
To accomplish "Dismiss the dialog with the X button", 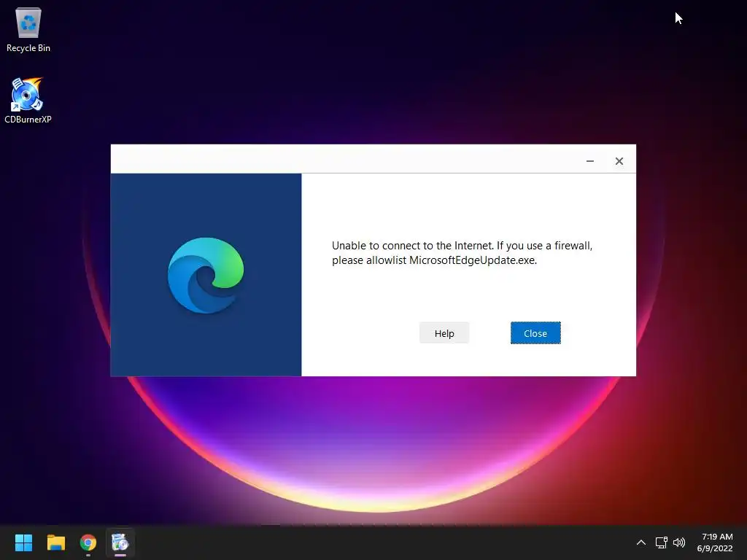I will tap(619, 161).
